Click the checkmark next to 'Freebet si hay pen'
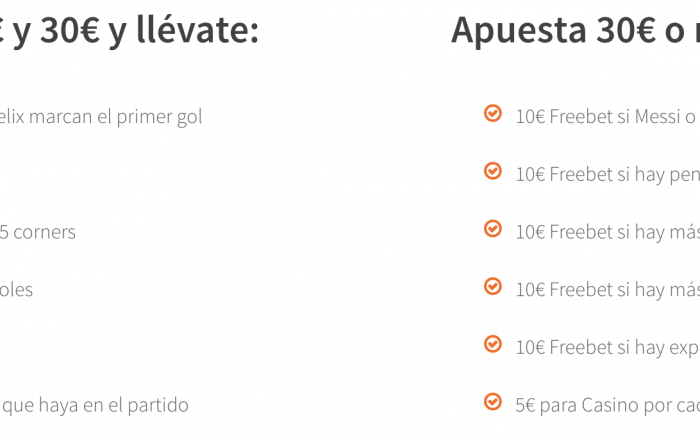 [493, 171]
